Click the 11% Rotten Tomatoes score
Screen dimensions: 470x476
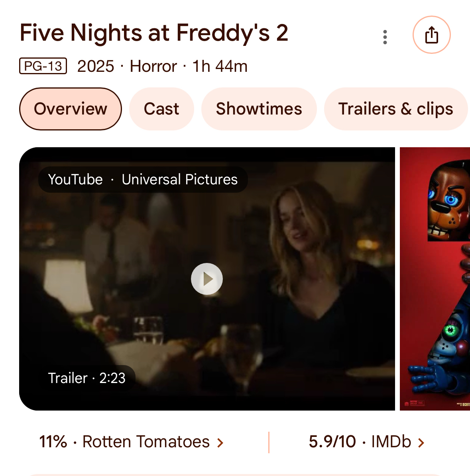point(53,442)
